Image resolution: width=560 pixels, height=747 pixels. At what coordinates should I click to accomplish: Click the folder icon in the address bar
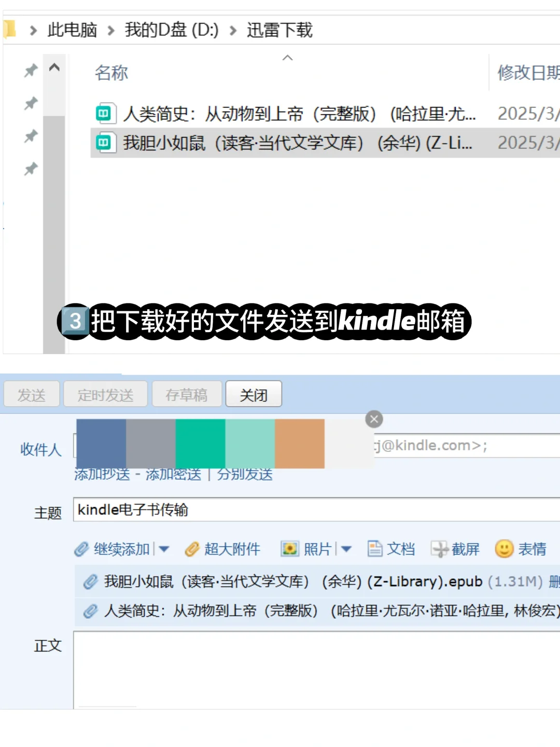tap(9, 30)
